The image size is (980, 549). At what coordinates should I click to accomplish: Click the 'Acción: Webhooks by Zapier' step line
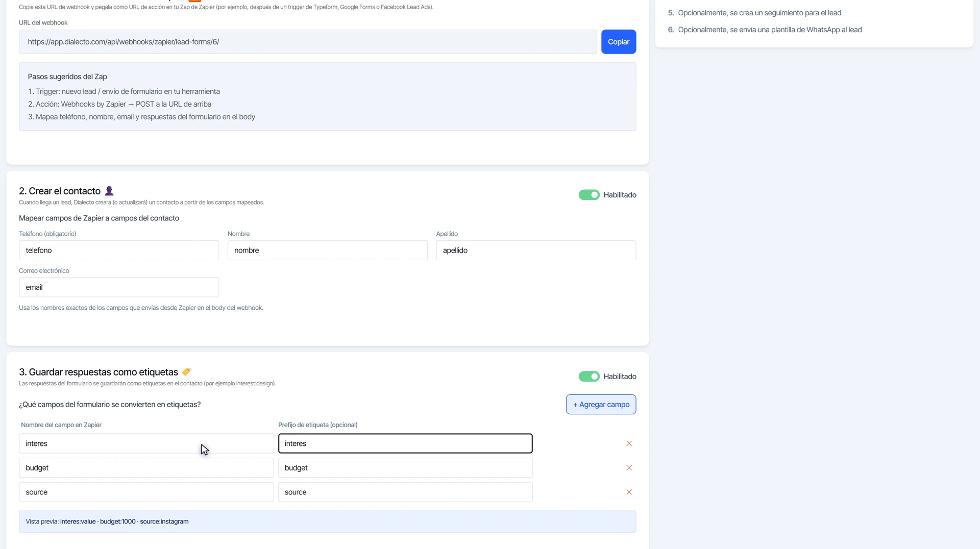tap(119, 104)
